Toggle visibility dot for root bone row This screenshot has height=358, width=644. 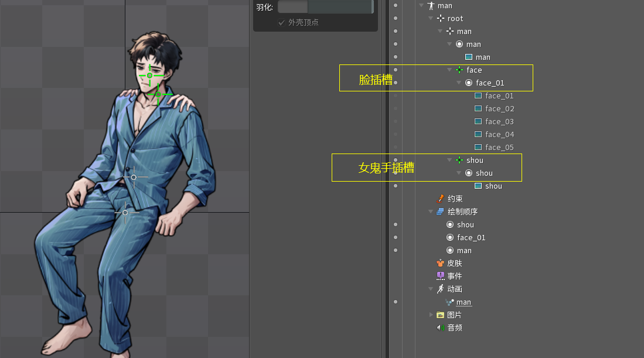pyautogui.click(x=396, y=19)
